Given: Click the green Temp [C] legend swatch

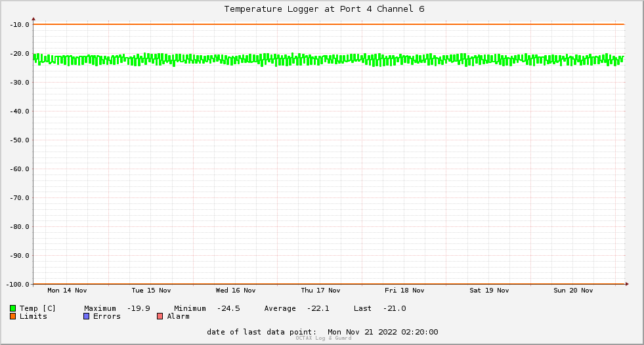Looking at the screenshot, I should coord(12,308).
